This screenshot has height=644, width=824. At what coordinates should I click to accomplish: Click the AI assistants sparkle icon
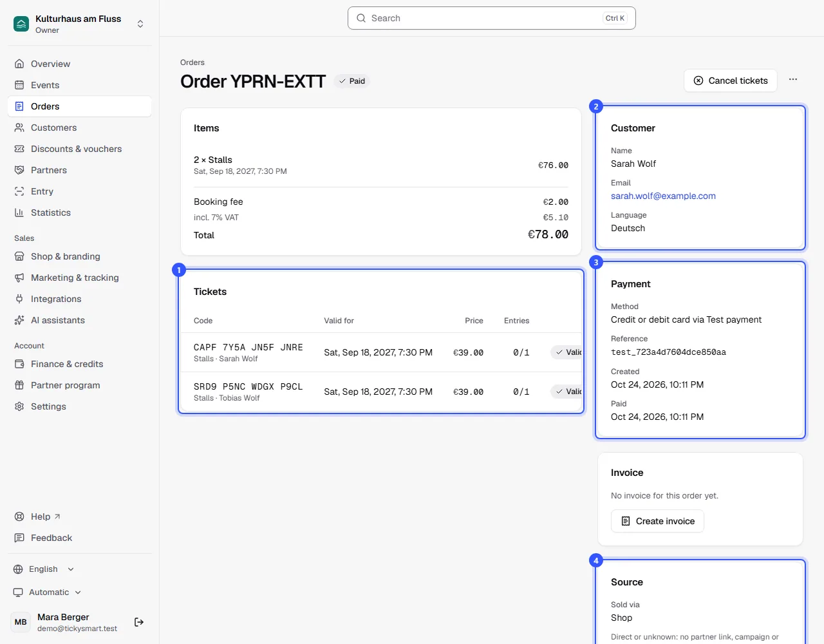(19, 320)
